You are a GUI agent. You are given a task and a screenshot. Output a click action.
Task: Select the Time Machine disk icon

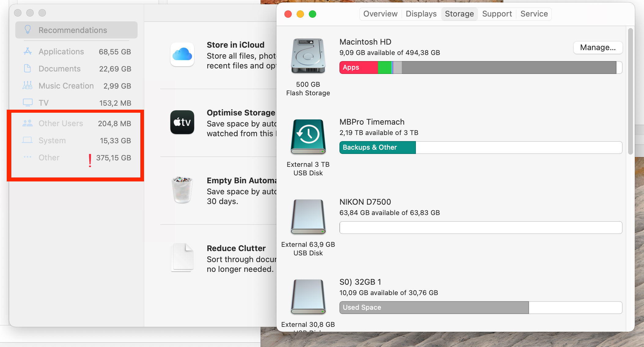(308, 137)
